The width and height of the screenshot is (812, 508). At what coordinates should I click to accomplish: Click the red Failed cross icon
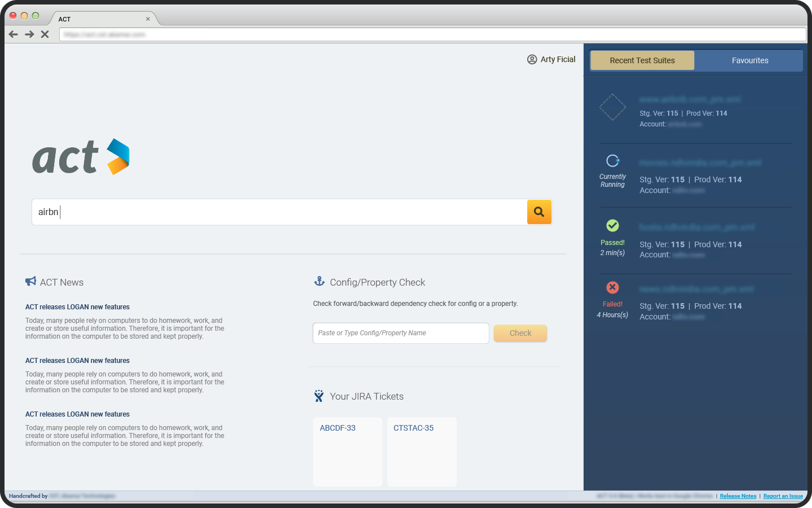[612, 287]
